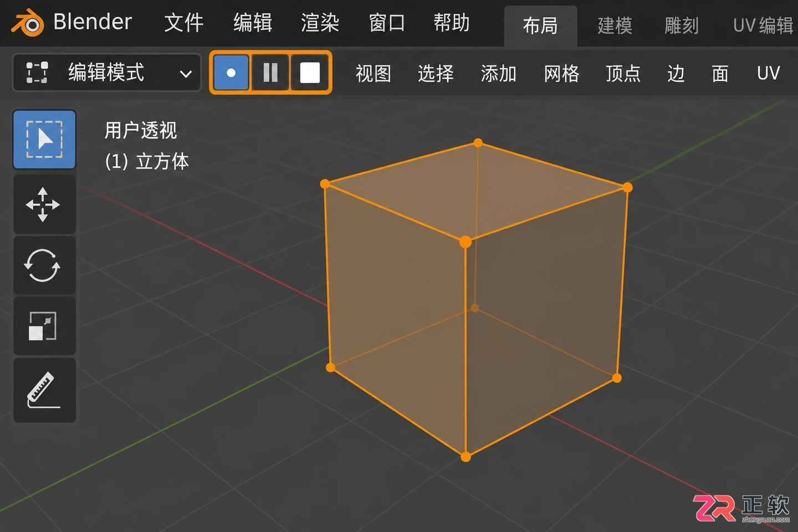Click the (1) 立方体 object label
Screen dimensions: 798x532
pyautogui.click(x=147, y=162)
